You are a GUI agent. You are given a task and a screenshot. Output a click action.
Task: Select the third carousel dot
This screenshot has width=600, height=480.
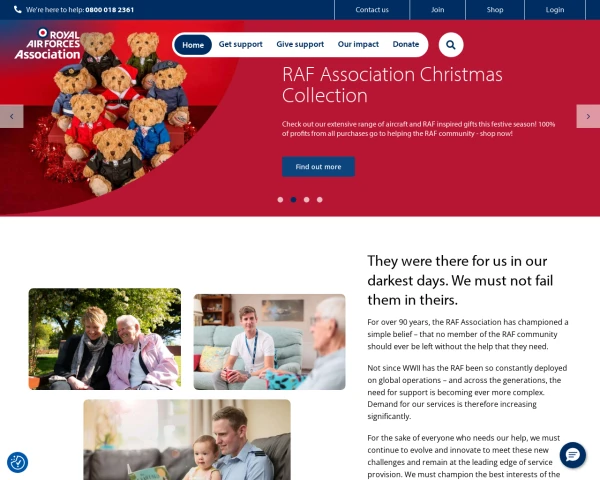(307, 199)
